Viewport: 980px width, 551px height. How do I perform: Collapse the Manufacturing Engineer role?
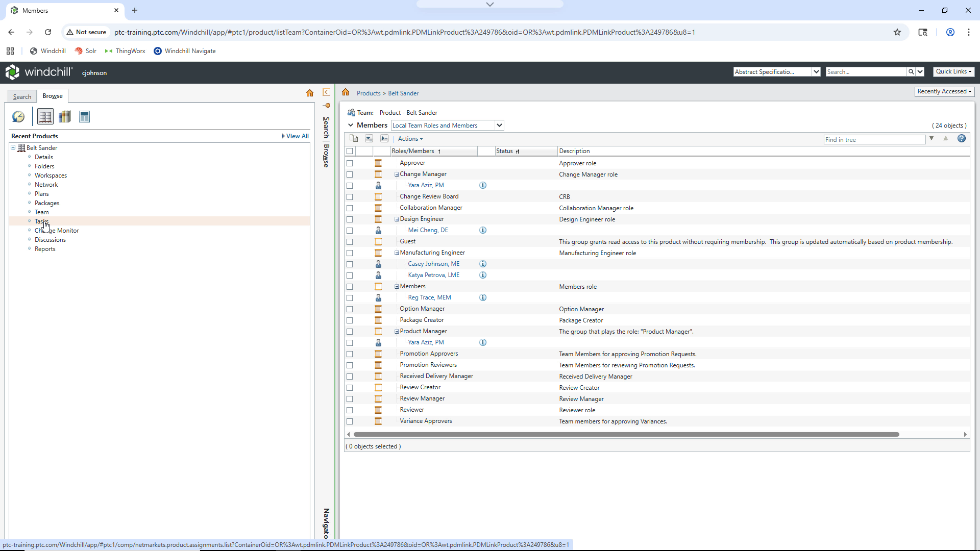tap(397, 253)
